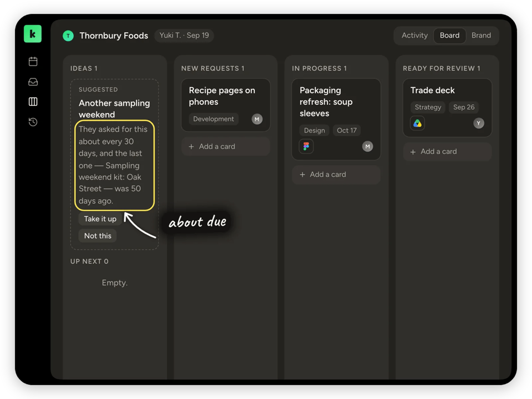Click the Thornbury Foods workspace name
The height and width of the screenshot is (399, 532).
click(x=114, y=35)
